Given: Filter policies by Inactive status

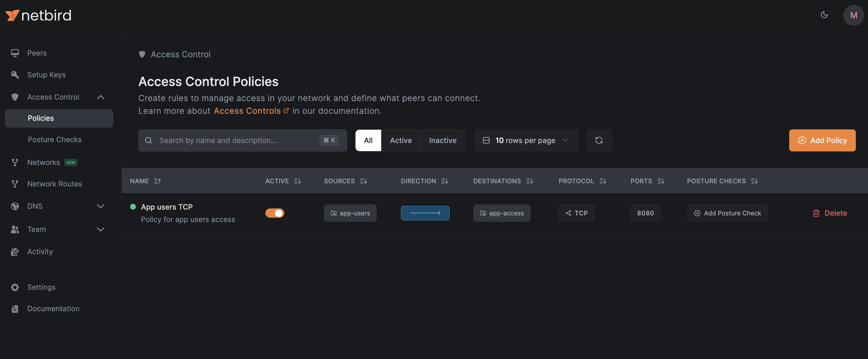Looking at the screenshot, I should tap(442, 140).
